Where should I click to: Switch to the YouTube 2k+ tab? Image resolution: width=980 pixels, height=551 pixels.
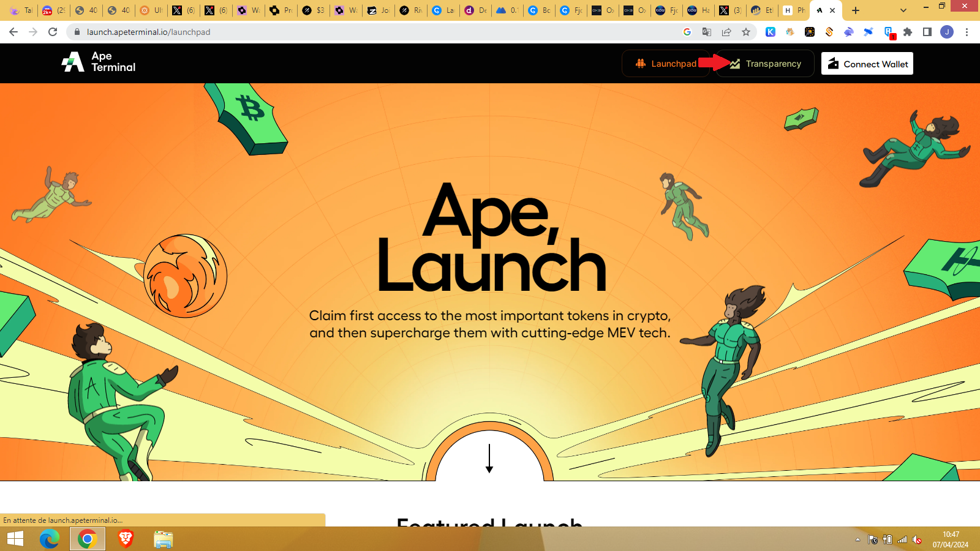[x=53, y=10]
